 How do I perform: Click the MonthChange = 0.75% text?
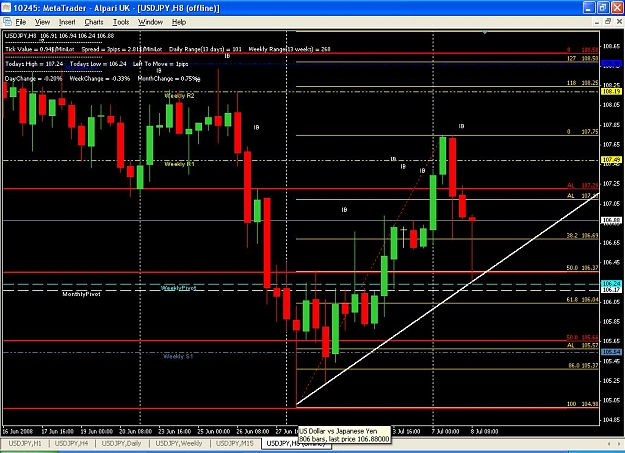click(168, 79)
